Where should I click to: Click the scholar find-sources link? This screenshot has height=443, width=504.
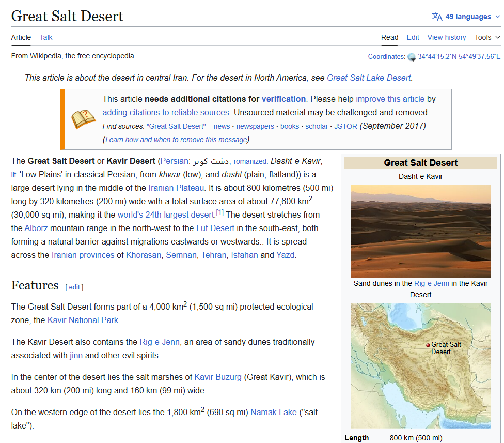317,127
